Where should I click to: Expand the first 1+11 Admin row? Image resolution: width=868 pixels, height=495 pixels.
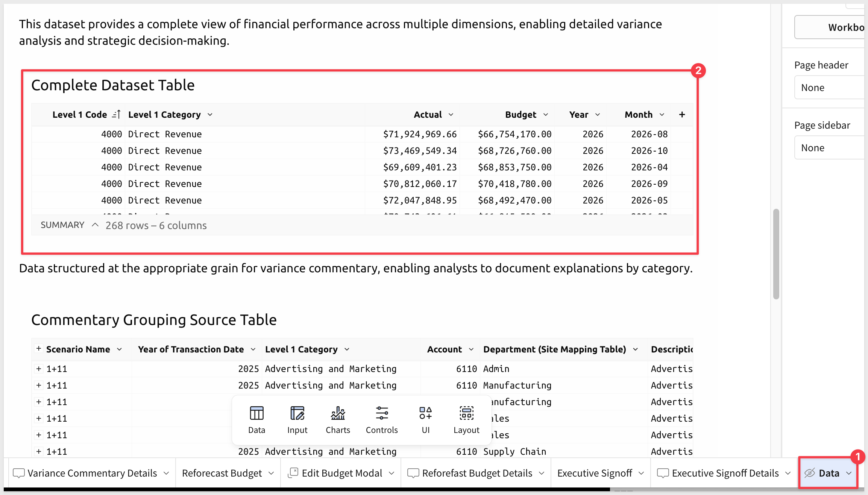(38, 369)
